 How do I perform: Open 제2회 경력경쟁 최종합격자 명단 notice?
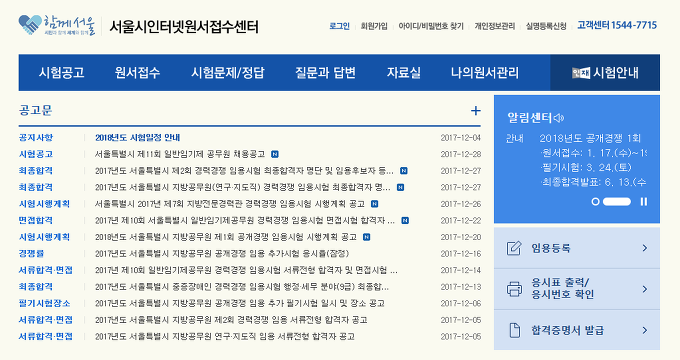point(244,170)
